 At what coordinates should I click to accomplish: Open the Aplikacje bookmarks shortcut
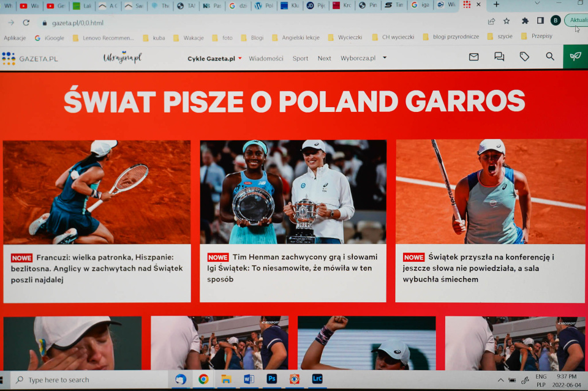pyautogui.click(x=15, y=38)
